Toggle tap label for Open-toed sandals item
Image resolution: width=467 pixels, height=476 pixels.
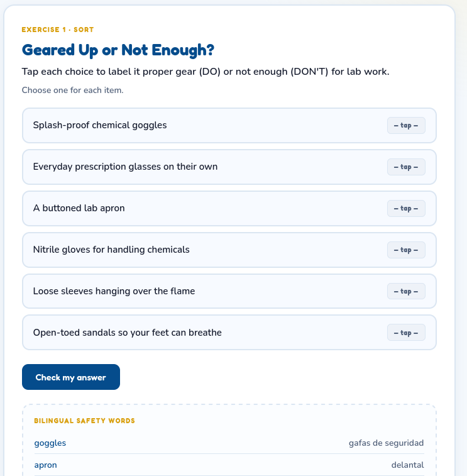[406, 333]
